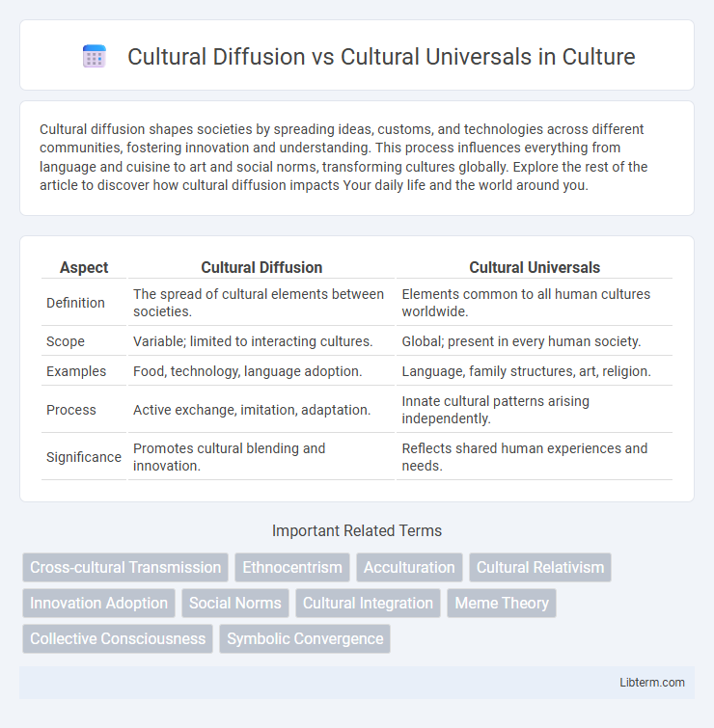Click the 'Cultural Diffusion' column header
The height and width of the screenshot is (728, 714).
261,267
